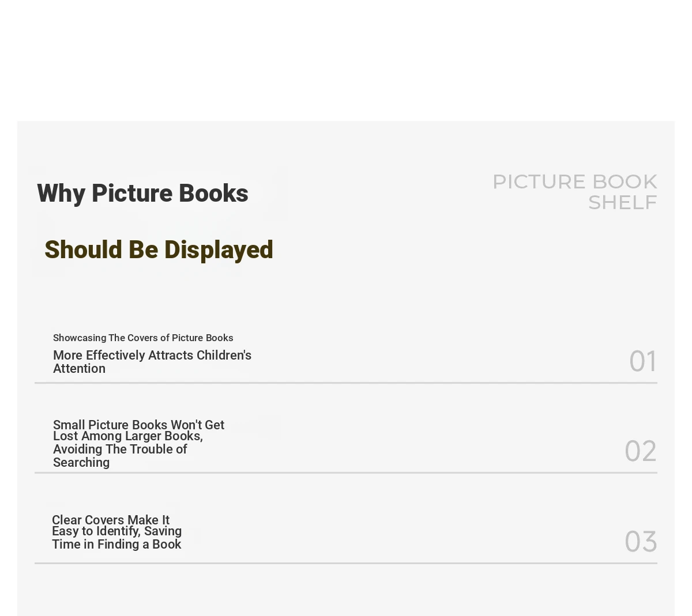The image size is (692, 616).
Task: Click the divider line beneath item 02
Action: (x=346, y=473)
